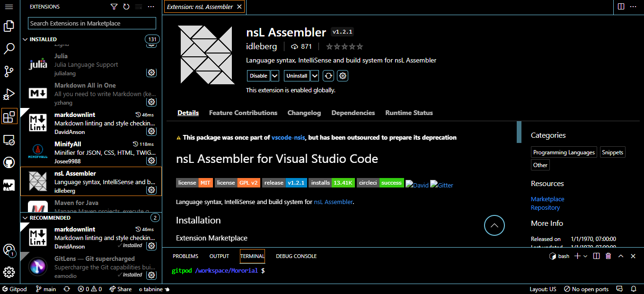Open the PROBLEMS panel tab
Image resolution: width=644 pixels, height=294 pixels.
point(185,256)
